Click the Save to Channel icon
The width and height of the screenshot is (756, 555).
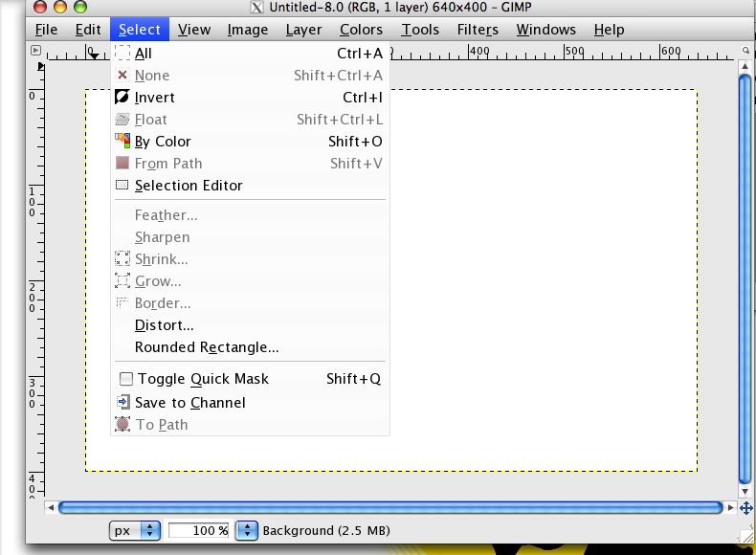(122, 402)
